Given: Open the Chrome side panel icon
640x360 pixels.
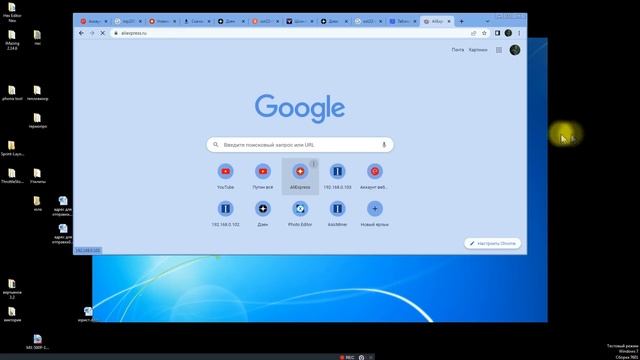Looking at the screenshot, I should [x=498, y=33].
